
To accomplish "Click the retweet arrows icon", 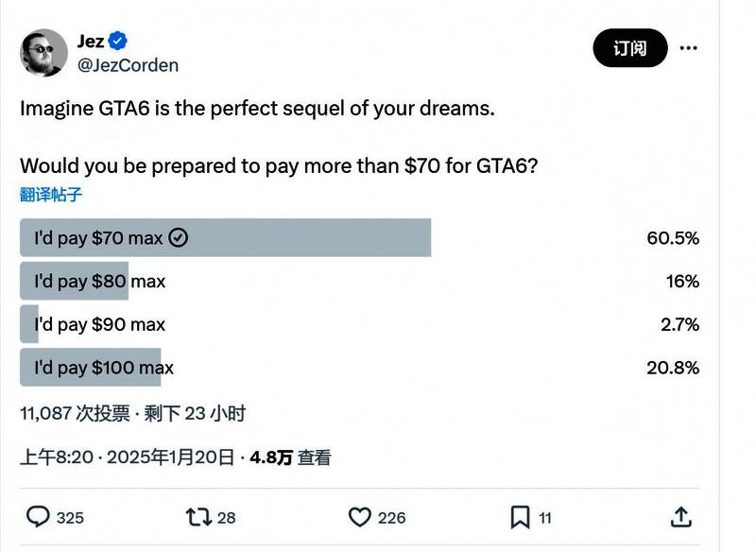I will pos(198,517).
